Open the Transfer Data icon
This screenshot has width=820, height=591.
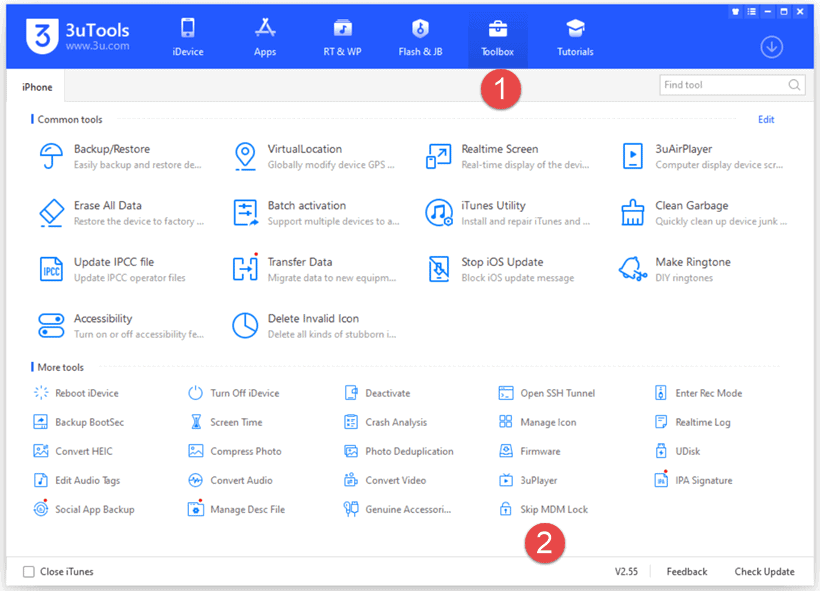coord(245,268)
